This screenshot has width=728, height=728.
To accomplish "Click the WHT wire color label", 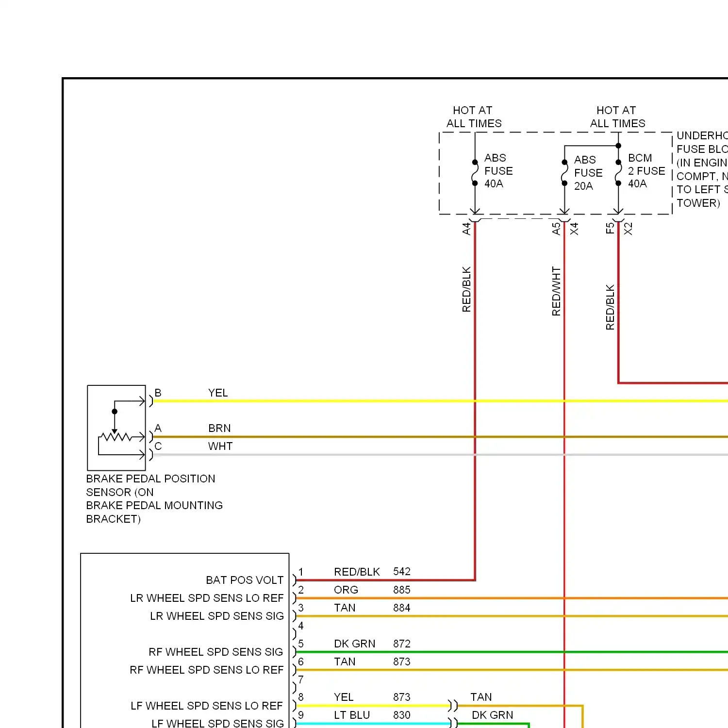I will point(220,446).
